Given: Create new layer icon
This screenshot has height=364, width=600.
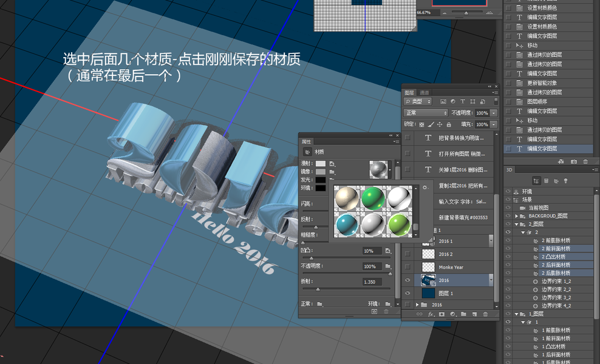Looking at the screenshot, I should [474, 314].
